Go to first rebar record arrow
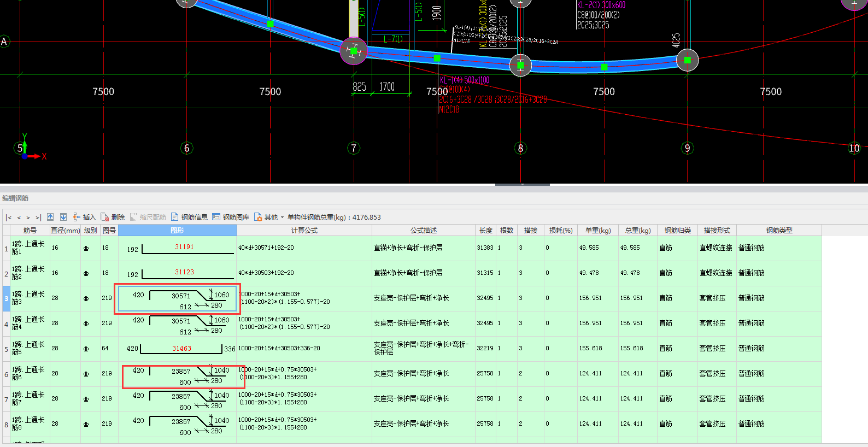 click(9, 217)
